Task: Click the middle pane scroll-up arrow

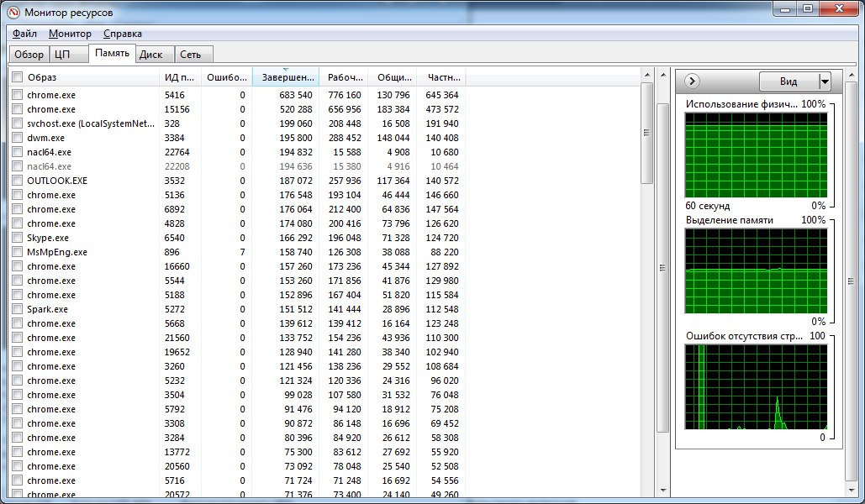Action: [x=663, y=75]
